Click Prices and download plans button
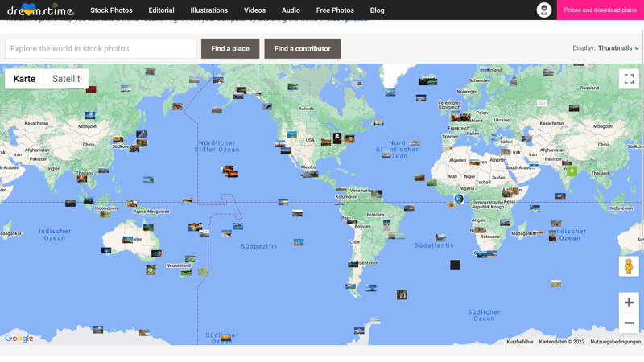This screenshot has width=644, height=362. 600,10
